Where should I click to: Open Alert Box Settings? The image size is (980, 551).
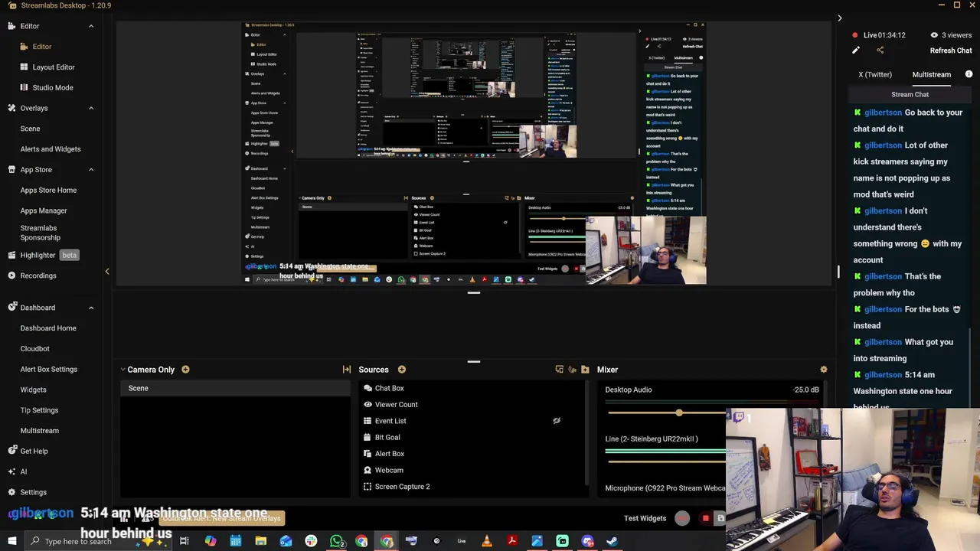pyautogui.click(x=48, y=369)
